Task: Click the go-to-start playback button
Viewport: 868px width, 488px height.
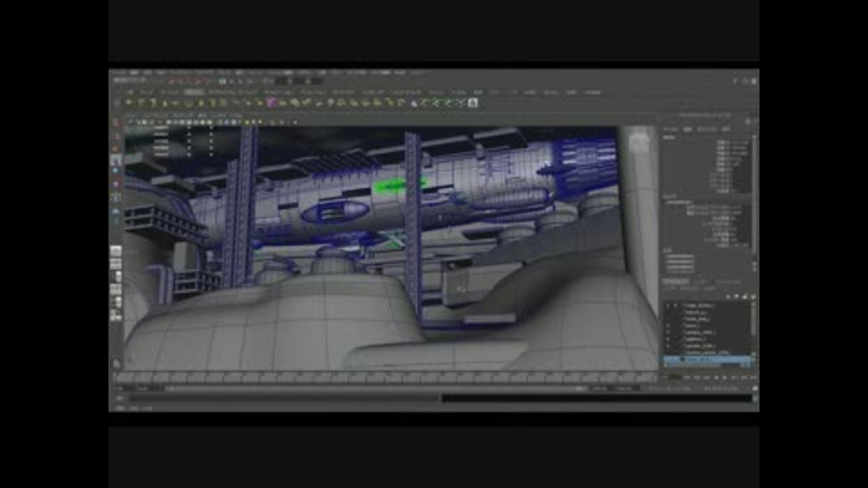Action: pos(688,378)
